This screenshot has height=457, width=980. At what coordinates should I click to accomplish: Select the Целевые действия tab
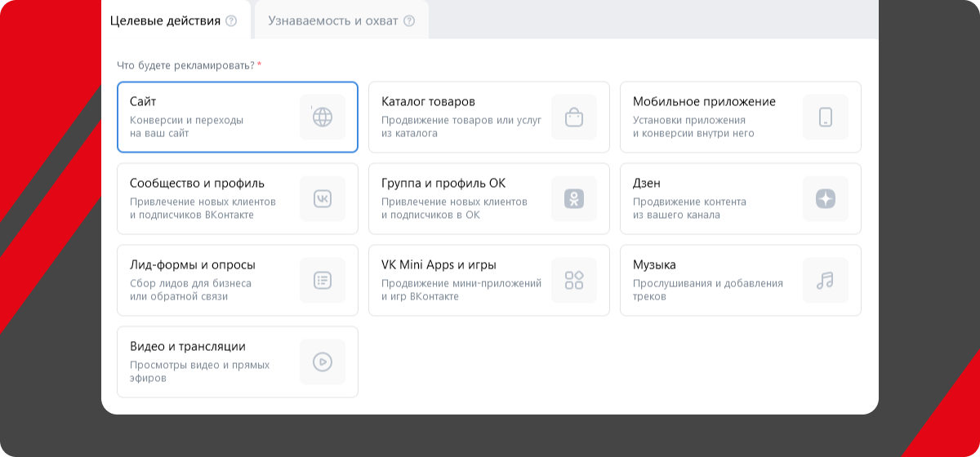pos(165,21)
